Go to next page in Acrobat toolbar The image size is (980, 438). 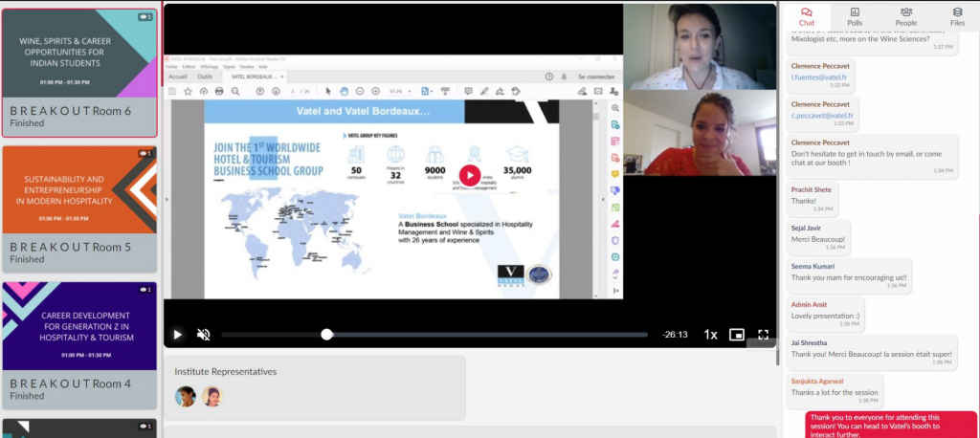[276, 91]
